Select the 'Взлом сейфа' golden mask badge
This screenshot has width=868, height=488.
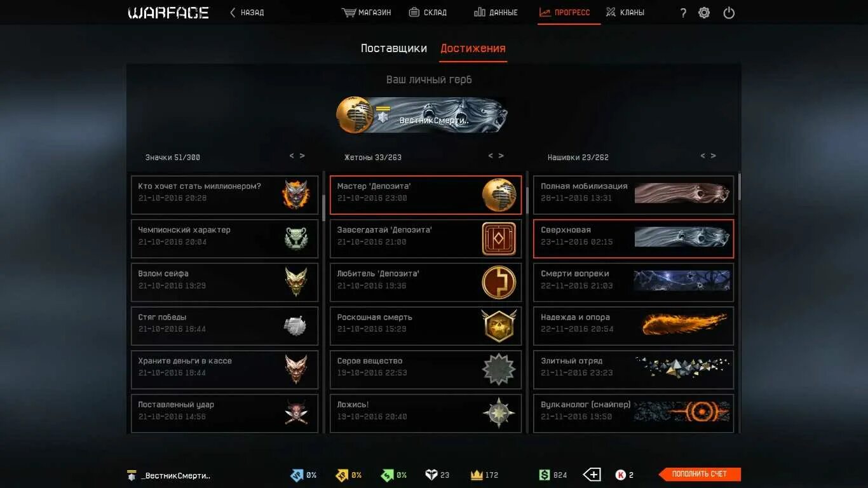pyautogui.click(x=225, y=283)
